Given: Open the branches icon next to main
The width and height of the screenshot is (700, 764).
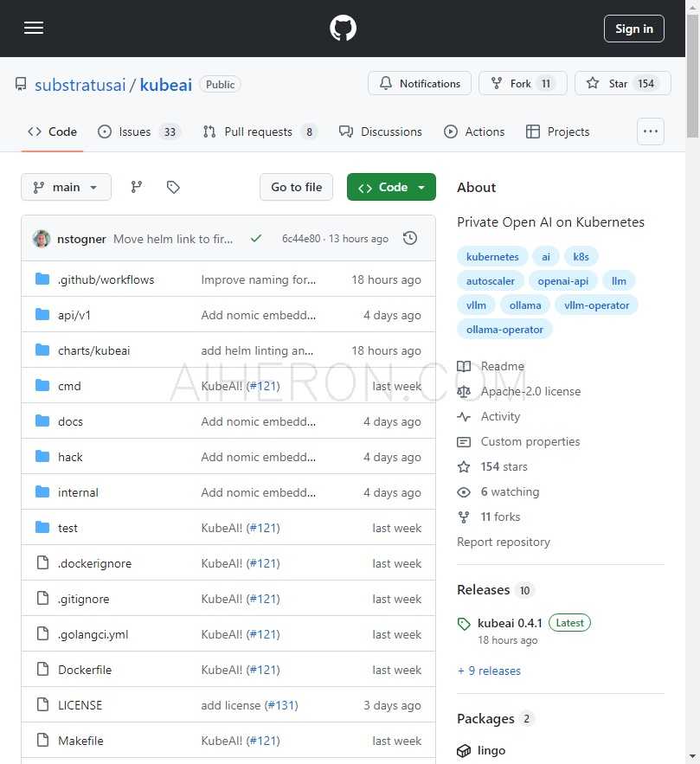Looking at the screenshot, I should point(137,187).
